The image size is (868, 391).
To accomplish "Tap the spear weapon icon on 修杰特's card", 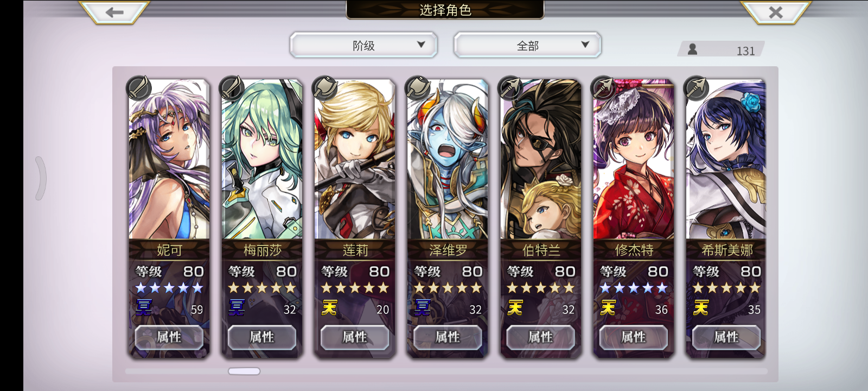I will [x=603, y=87].
